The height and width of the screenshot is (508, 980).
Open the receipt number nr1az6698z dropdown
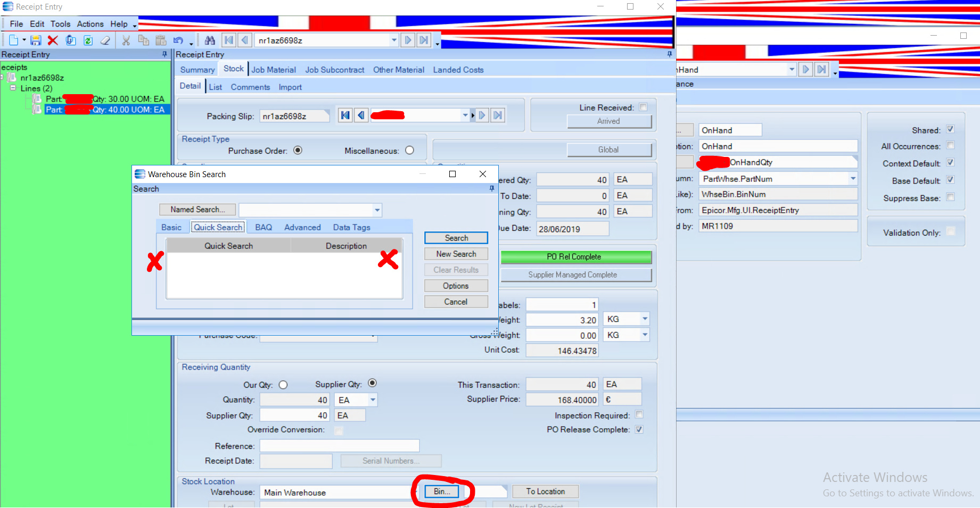[x=394, y=40]
